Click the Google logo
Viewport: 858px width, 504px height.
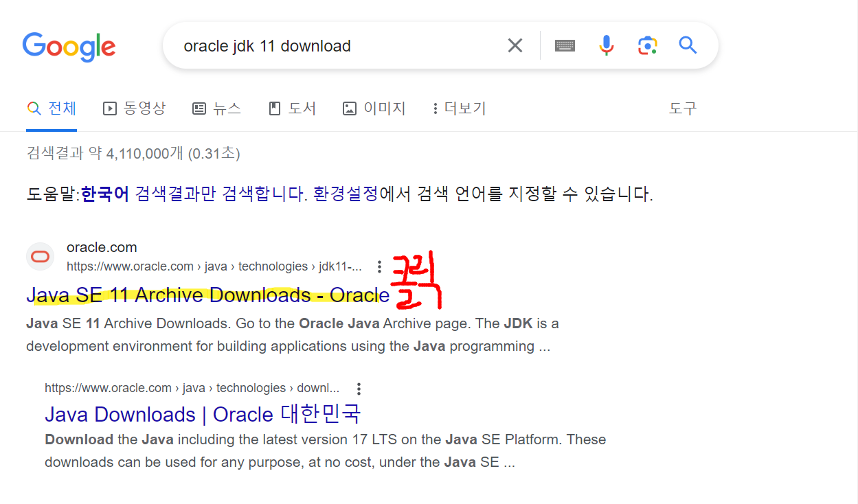pos(69,46)
